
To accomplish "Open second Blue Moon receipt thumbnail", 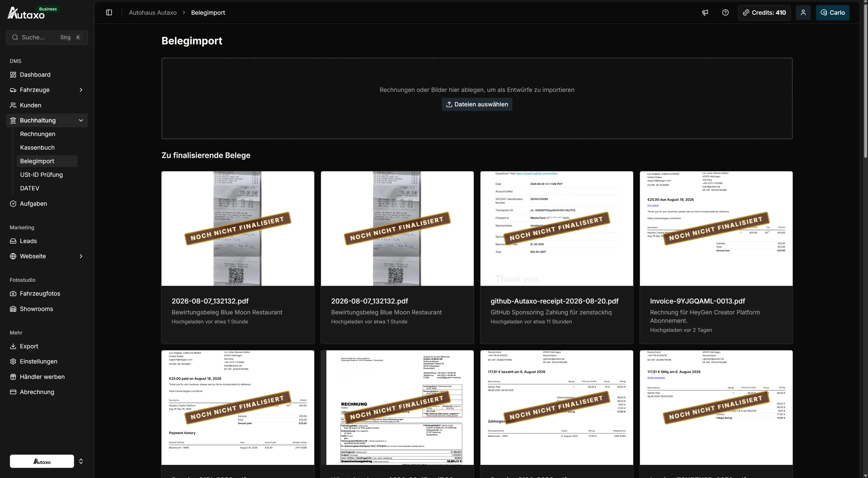I will click(397, 229).
